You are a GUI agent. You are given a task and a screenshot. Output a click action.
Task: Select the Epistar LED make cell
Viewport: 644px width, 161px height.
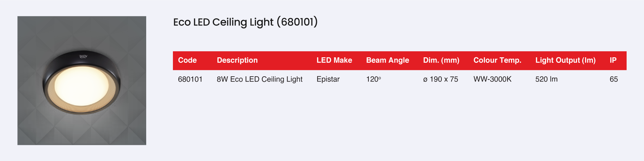(328, 79)
